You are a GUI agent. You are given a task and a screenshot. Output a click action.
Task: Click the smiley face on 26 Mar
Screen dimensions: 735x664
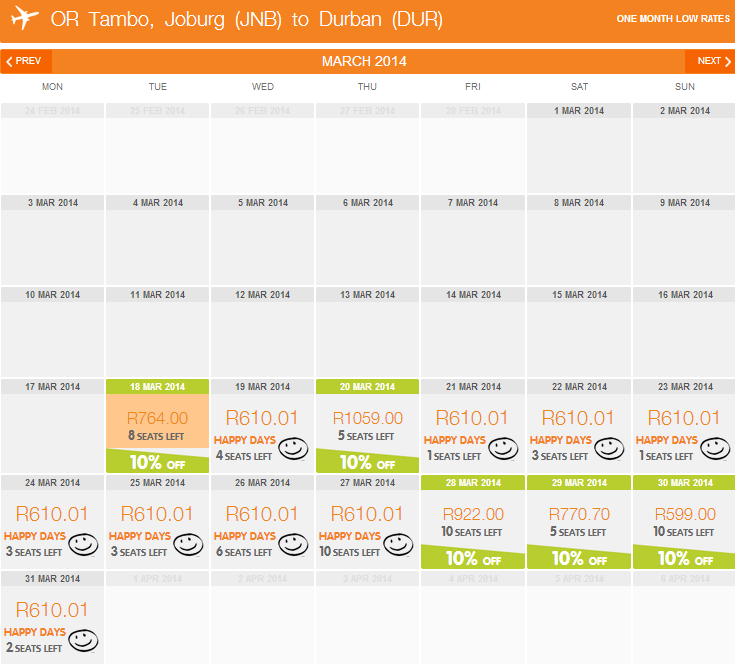[293, 545]
